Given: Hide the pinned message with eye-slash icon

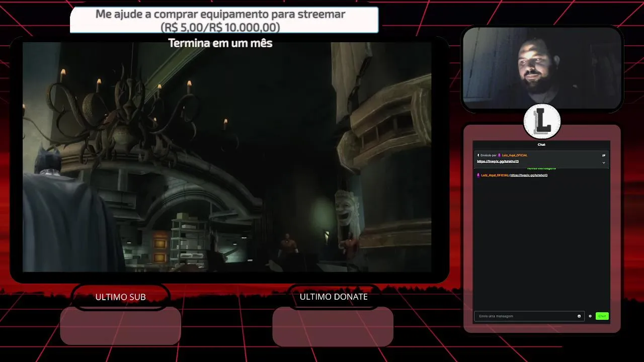Looking at the screenshot, I should coord(604,155).
